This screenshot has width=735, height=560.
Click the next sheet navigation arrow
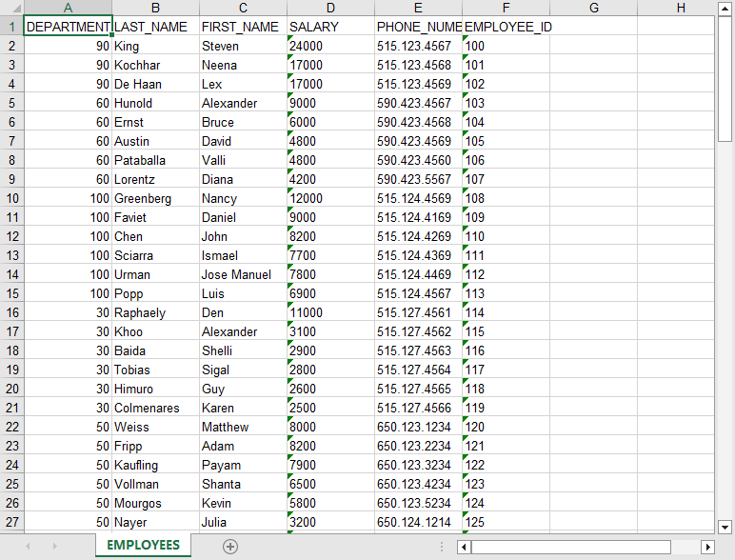[x=54, y=546]
